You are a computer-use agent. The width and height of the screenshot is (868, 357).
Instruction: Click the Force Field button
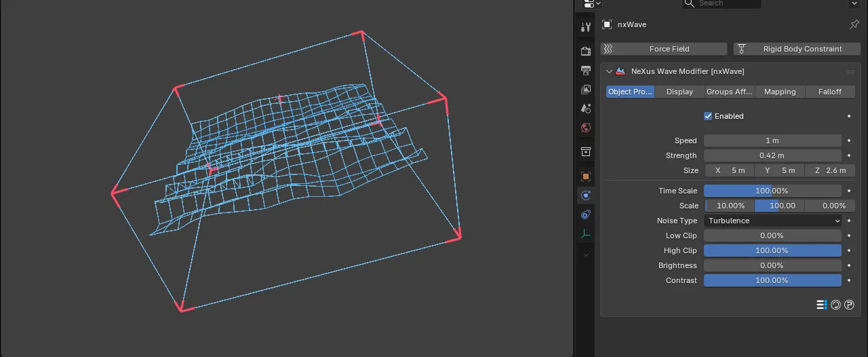tap(664, 49)
